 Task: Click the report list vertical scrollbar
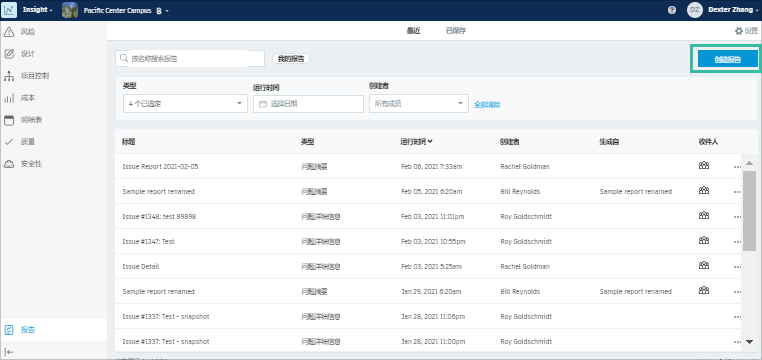[749, 211]
